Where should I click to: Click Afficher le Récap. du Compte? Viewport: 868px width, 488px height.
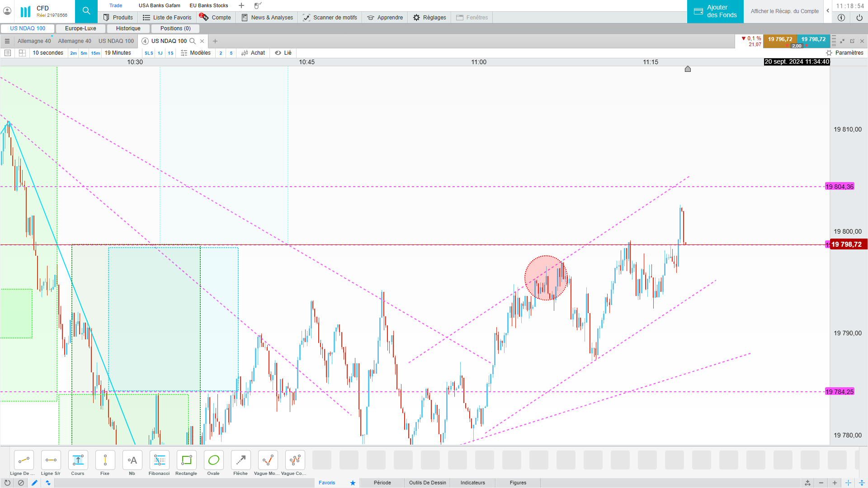pos(784,11)
